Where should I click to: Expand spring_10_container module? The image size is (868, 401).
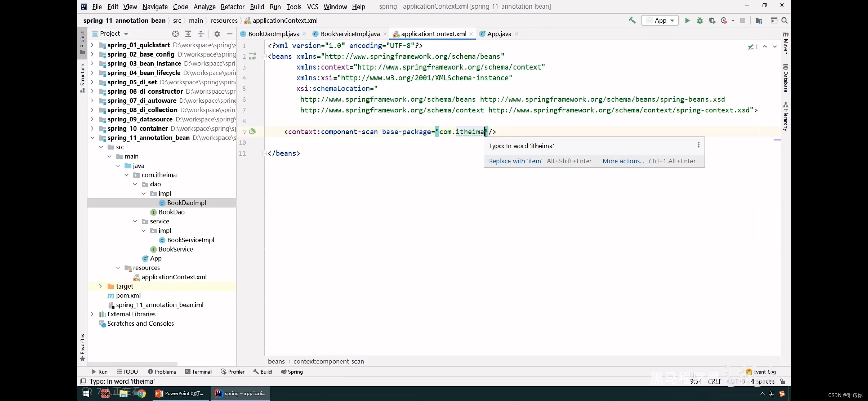tap(92, 129)
